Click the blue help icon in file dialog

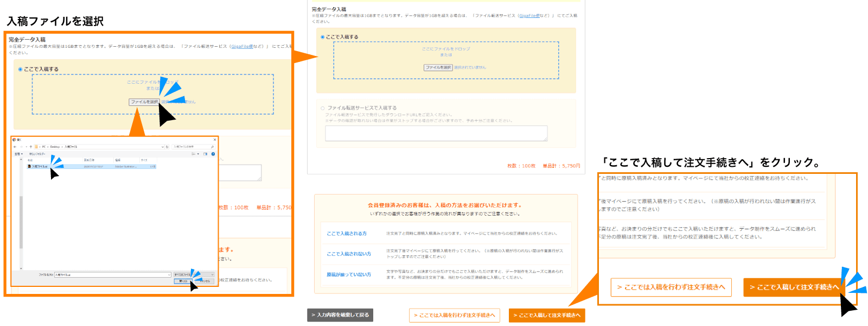(213, 154)
